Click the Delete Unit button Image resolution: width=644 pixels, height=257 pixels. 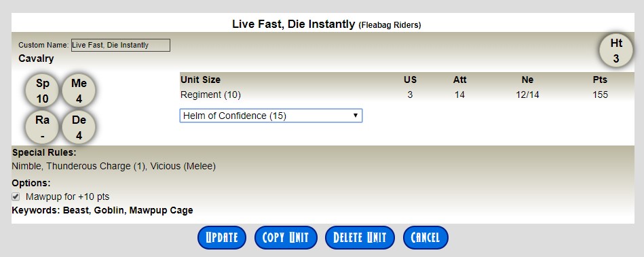tap(360, 238)
